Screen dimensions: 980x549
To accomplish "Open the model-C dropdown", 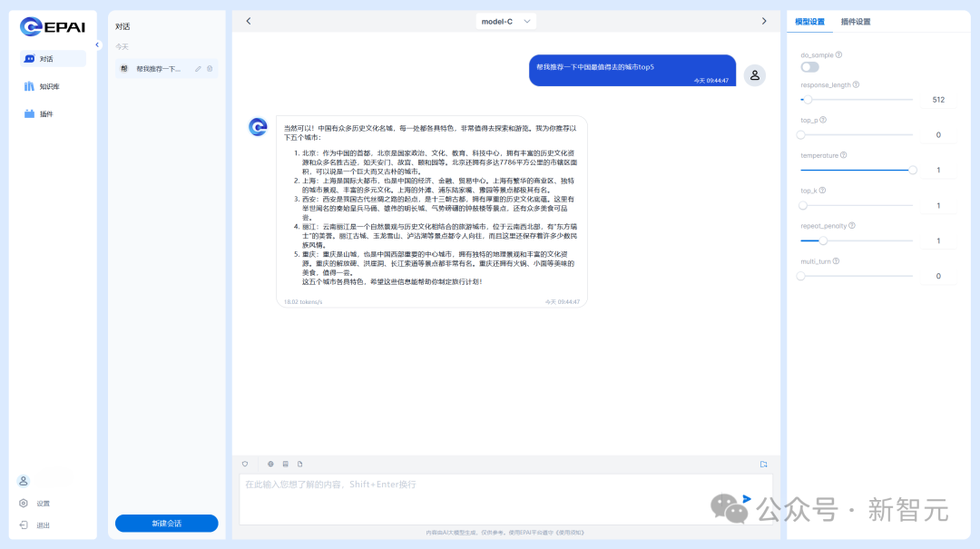I will point(505,21).
